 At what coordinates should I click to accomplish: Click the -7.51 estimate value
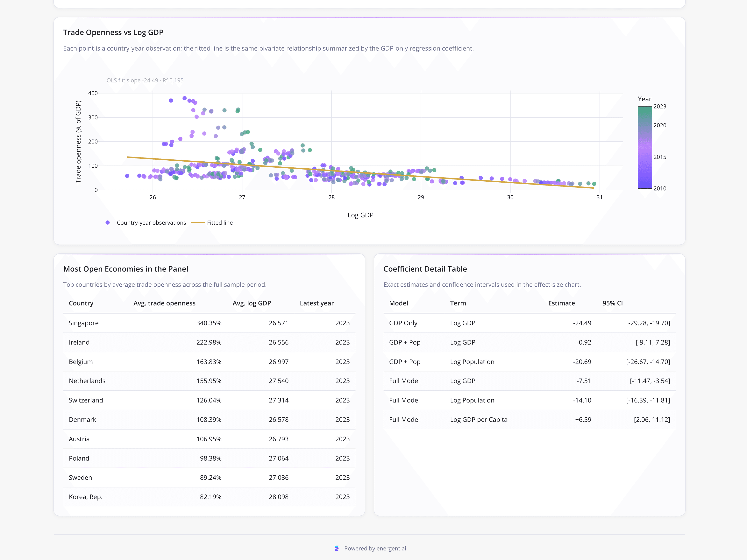584,381
